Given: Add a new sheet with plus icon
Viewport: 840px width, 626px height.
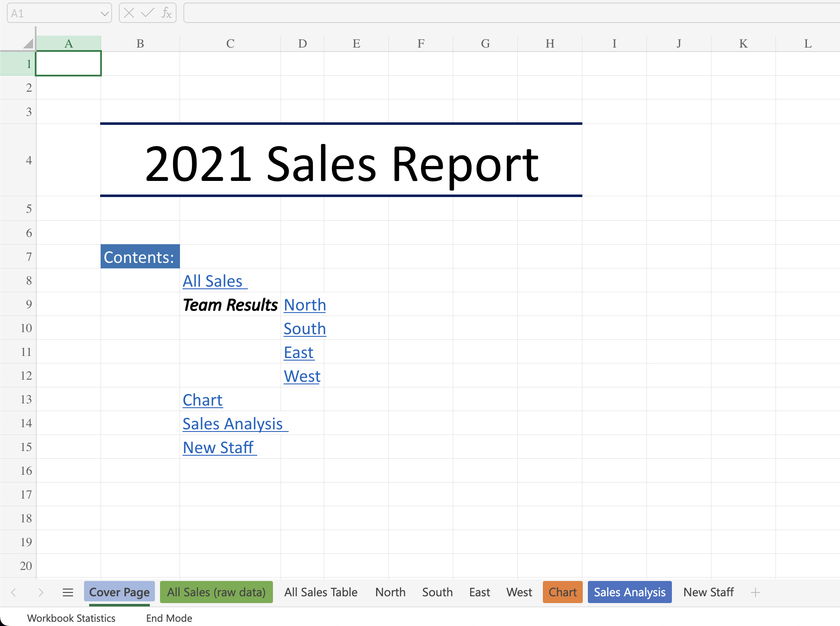Looking at the screenshot, I should point(755,592).
